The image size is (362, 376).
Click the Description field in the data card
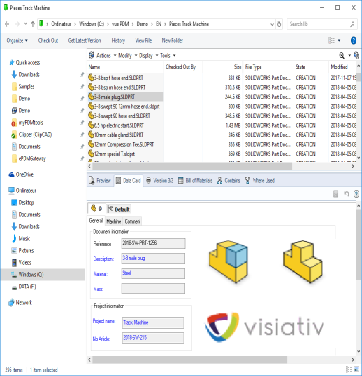point(153,258)
